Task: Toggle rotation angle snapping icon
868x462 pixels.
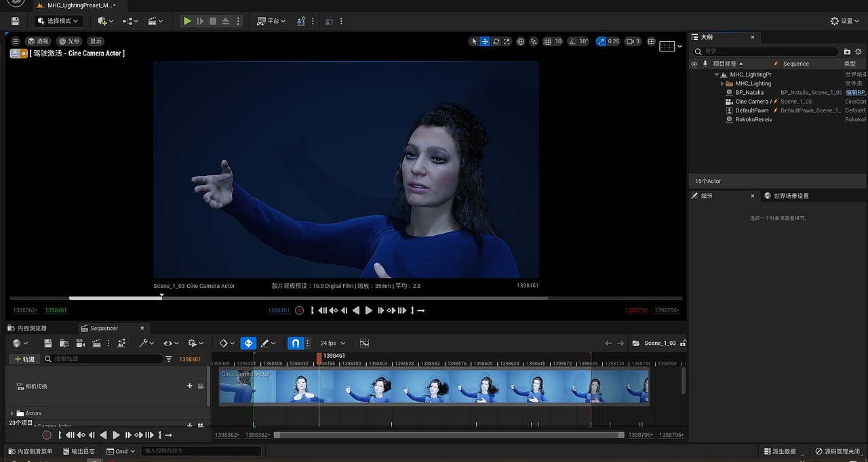Action: [x=572, y=41]
